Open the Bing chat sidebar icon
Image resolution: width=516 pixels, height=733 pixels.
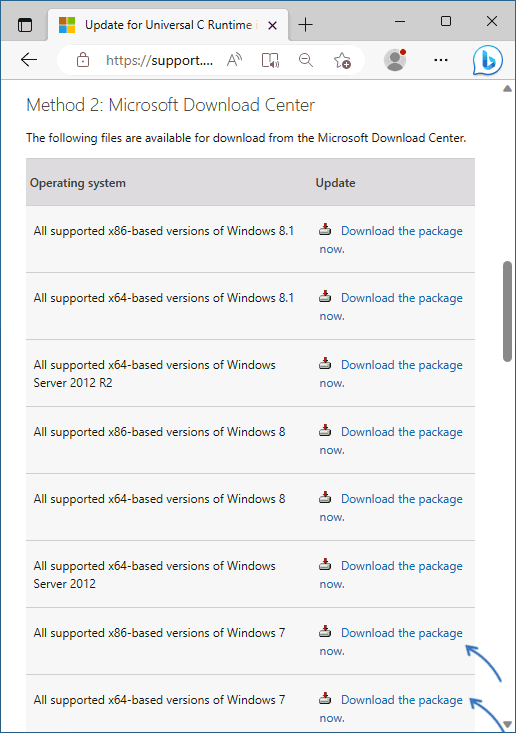point(487,60)
